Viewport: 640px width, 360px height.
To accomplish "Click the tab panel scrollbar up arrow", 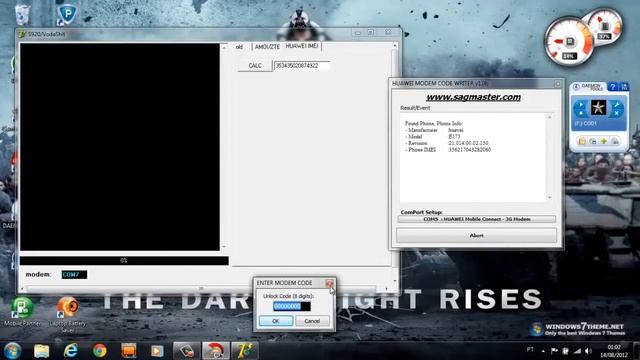I will [395, 46].
